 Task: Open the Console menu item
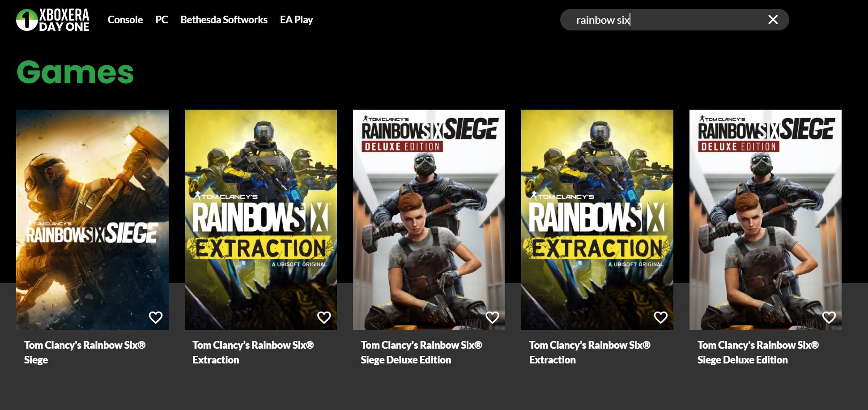[125, 20]
